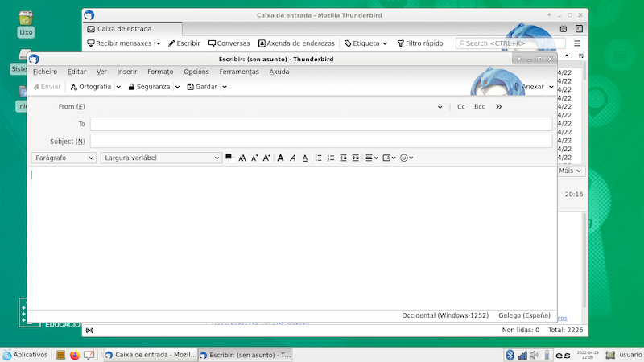Toggle the Filtro rápido quick filter
The height and width of the screenshot is (362, 644).
(420, 43)
